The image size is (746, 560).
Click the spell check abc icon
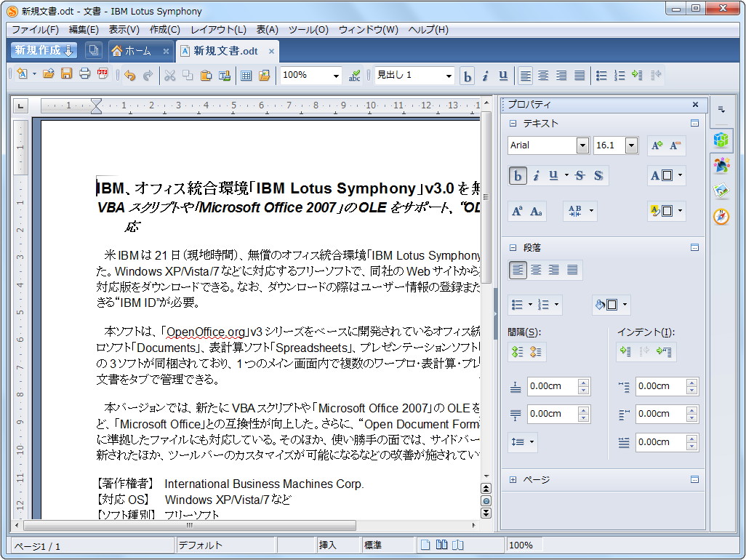(354, 76)
